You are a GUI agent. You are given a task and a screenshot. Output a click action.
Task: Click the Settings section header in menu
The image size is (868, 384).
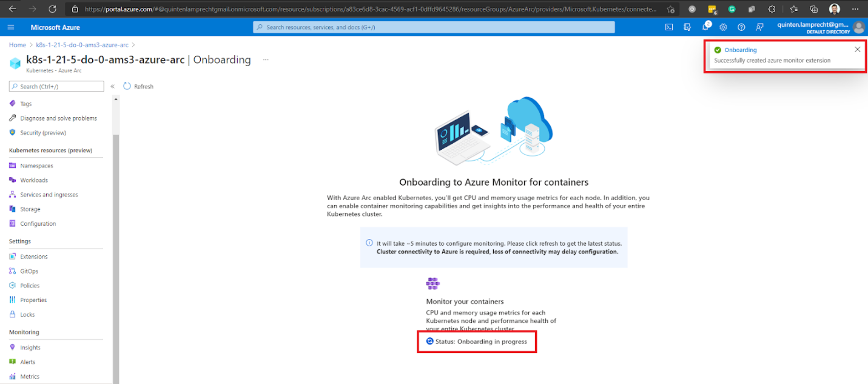[x=20, y=241]
